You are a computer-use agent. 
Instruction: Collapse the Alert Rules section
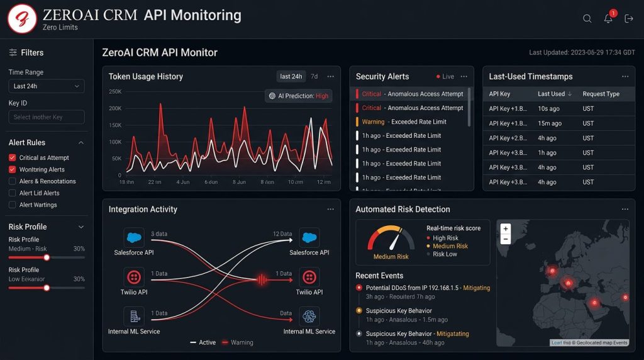[x=81, y=143]
